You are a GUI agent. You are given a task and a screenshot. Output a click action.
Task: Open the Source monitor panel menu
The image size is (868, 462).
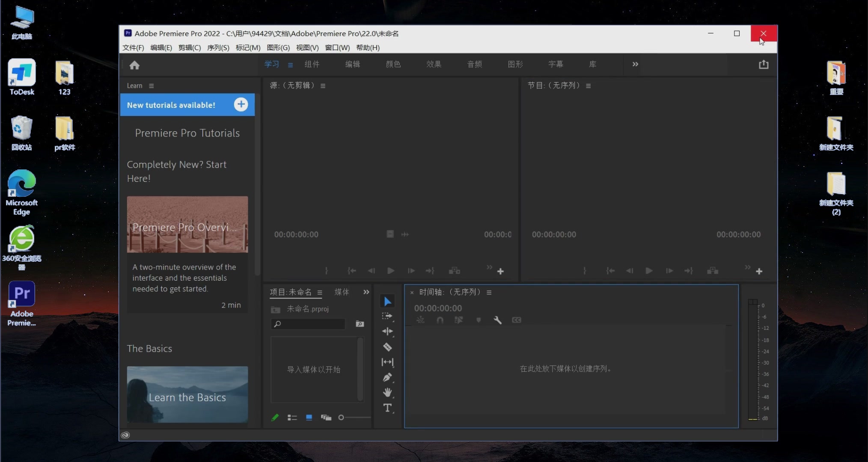point(323,86)
